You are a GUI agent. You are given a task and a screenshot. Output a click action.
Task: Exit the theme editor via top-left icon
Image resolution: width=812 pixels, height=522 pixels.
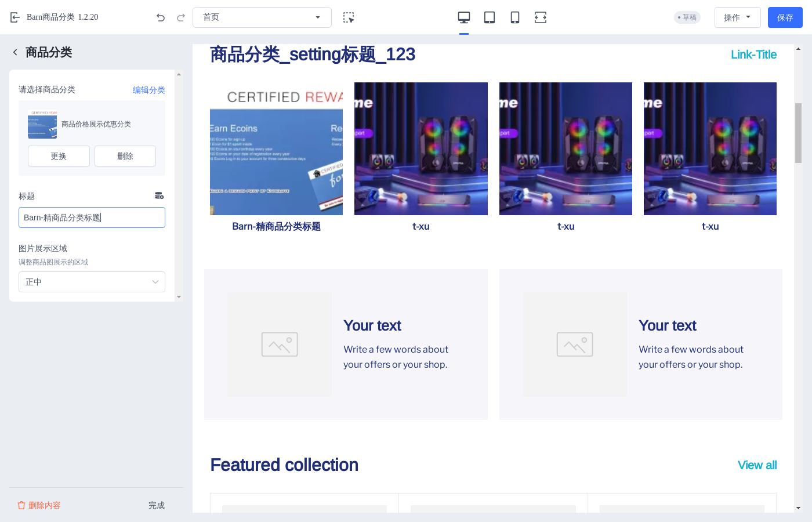14,17
